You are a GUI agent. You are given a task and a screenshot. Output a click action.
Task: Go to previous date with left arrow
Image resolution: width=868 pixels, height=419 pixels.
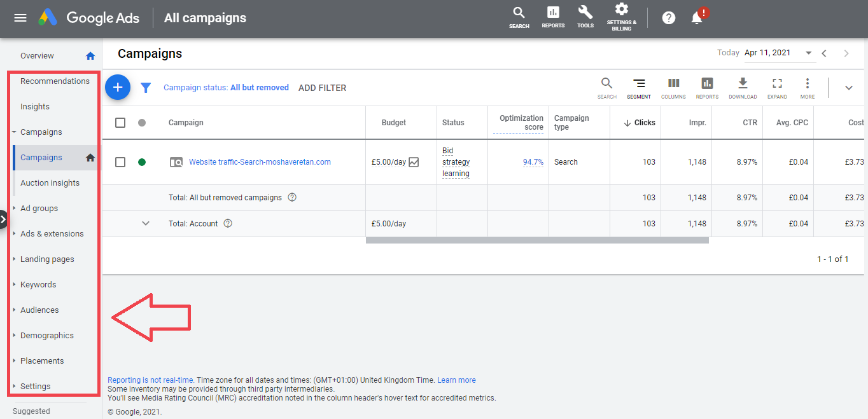click(824, 53)
